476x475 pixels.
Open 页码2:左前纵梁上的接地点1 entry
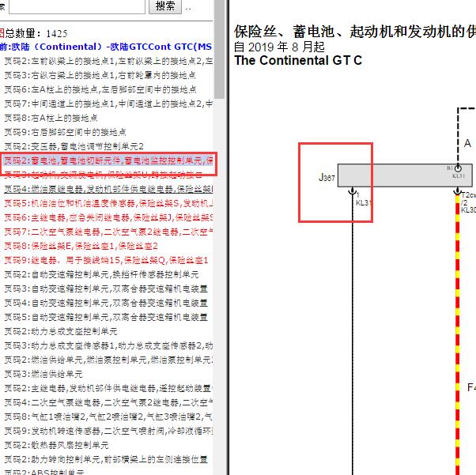pyautogui.click(x=108, y=61)
